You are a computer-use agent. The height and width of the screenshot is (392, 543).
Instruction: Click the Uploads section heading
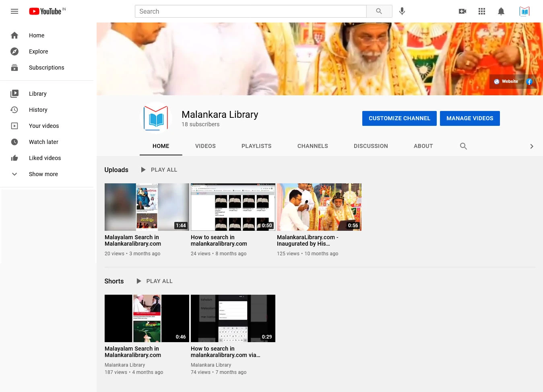116,170
